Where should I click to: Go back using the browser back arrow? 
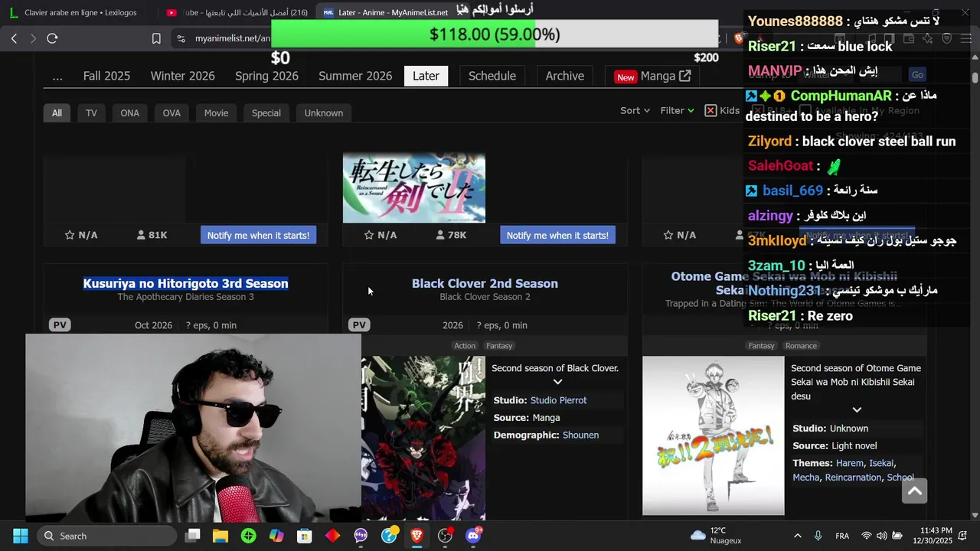coord(14,38)
